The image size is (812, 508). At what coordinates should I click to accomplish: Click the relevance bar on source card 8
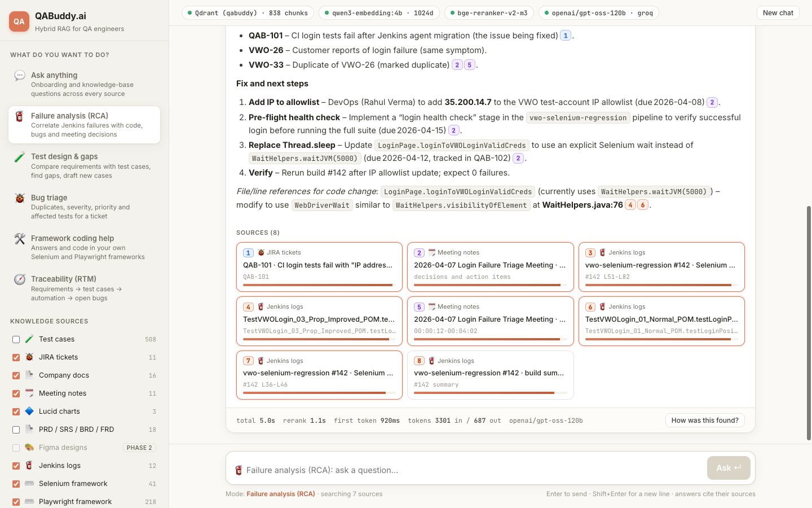click(x=491, y=393)
